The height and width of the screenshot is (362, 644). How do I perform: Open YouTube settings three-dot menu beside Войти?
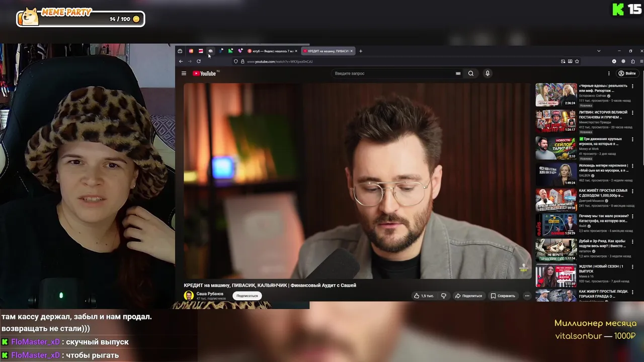[609, 73]
